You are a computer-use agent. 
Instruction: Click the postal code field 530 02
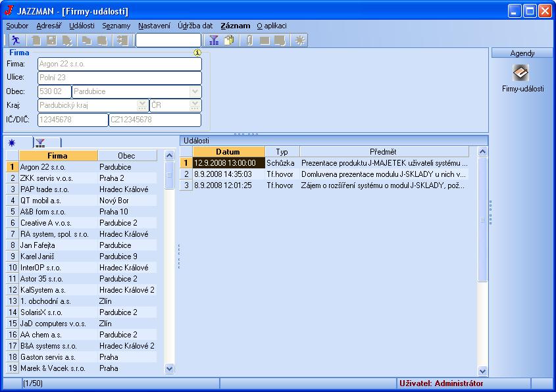click(54, 91)
